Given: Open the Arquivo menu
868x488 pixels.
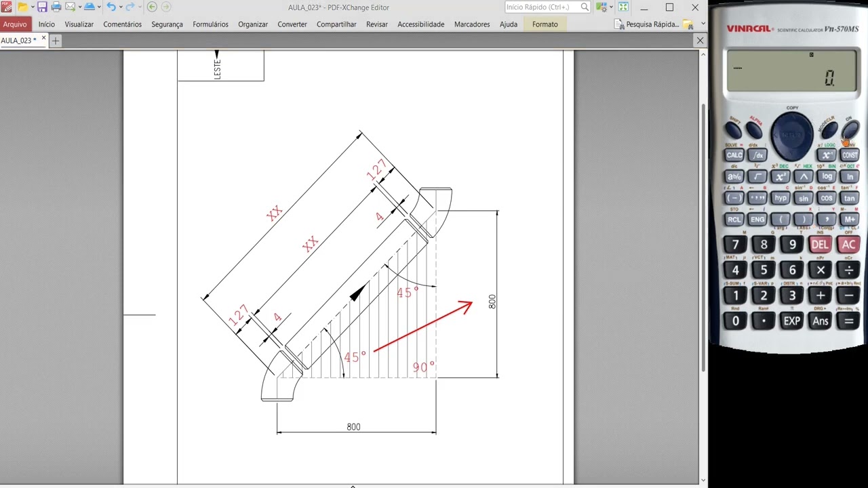Looking at the screenshot, I should click(15, 24).
